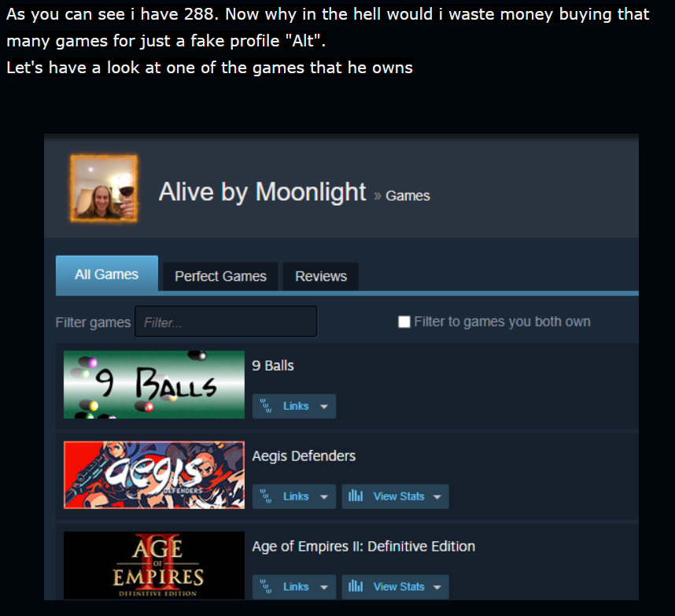
Task: Click the Links icon for 9 Balls
Action: point(266,406)
